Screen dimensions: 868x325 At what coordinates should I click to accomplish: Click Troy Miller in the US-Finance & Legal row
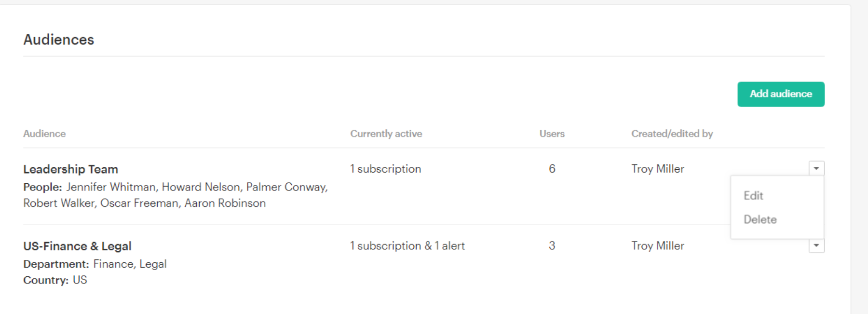click(657, 246)
